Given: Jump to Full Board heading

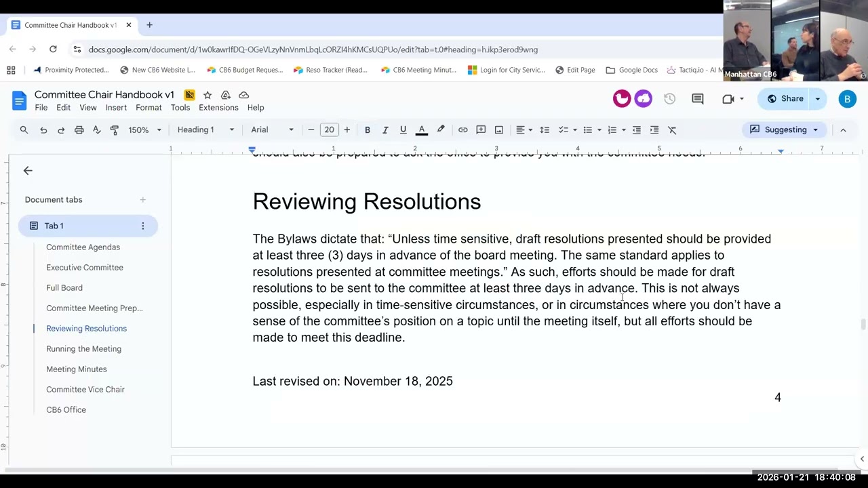Looking at the screenshot, I should [x=64, y=288].
